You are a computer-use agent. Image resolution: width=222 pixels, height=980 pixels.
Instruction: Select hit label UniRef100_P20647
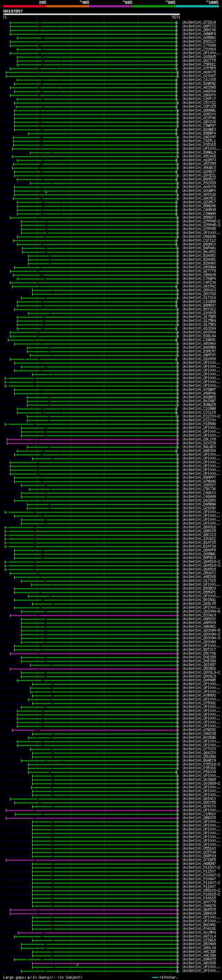(x=199, y=879)
